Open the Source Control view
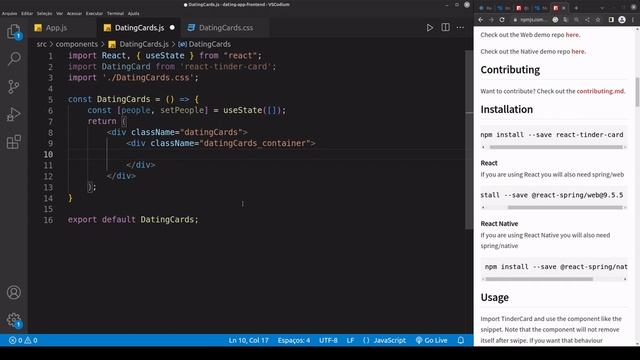Screen dimensions: 640x360 tap(13, 87)
